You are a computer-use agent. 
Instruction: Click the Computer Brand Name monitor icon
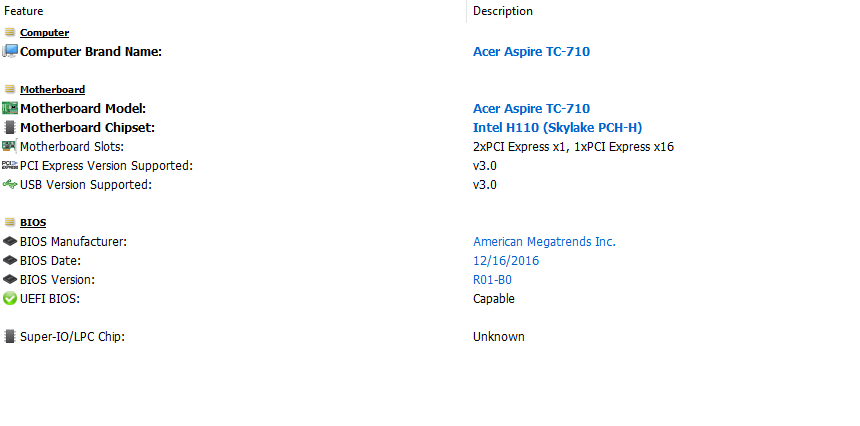click(x=10, y=51)
